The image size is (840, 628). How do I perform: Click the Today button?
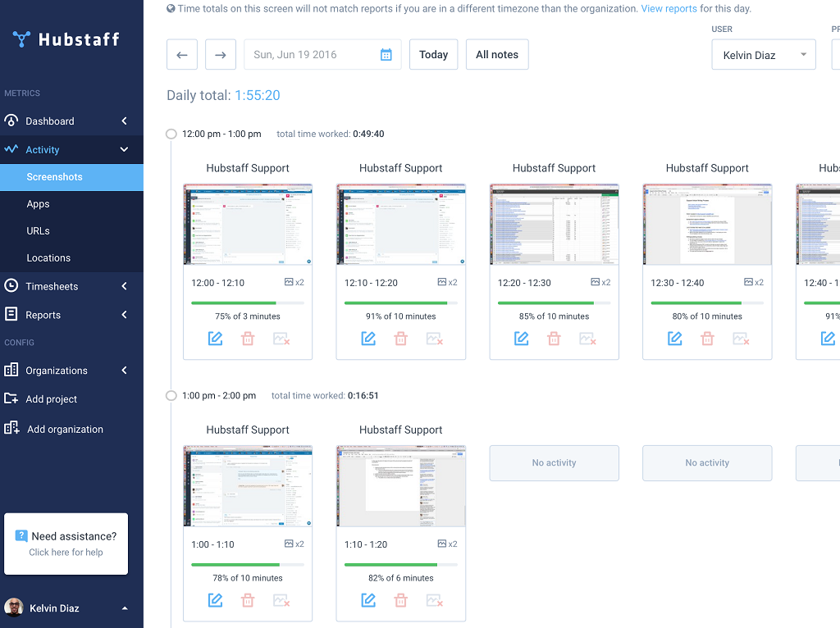(433, 55)
